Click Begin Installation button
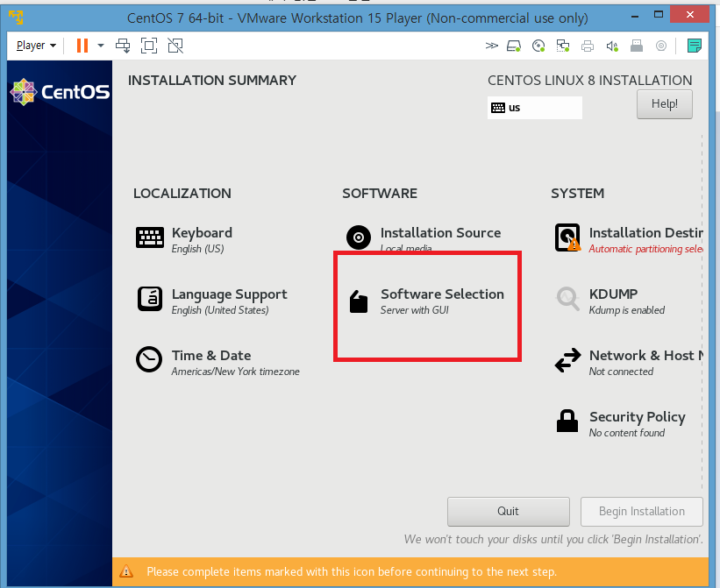 pyautogui.click(x=641, y=512)
